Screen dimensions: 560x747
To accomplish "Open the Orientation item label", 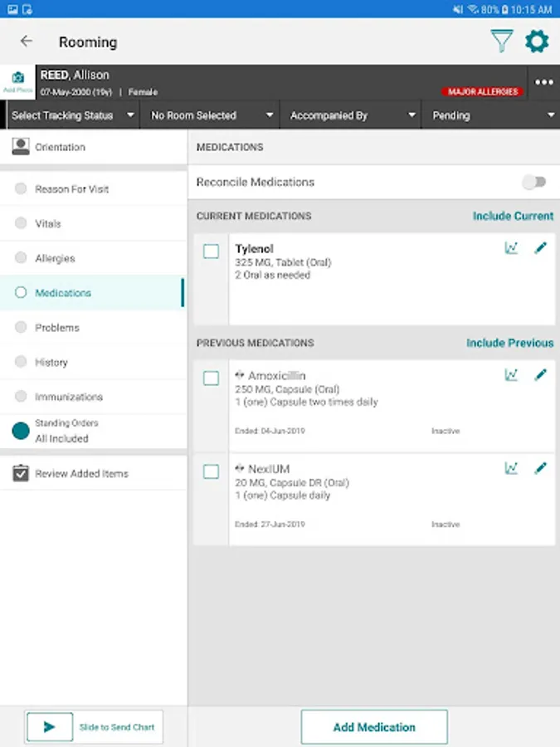I will point(60,147).
